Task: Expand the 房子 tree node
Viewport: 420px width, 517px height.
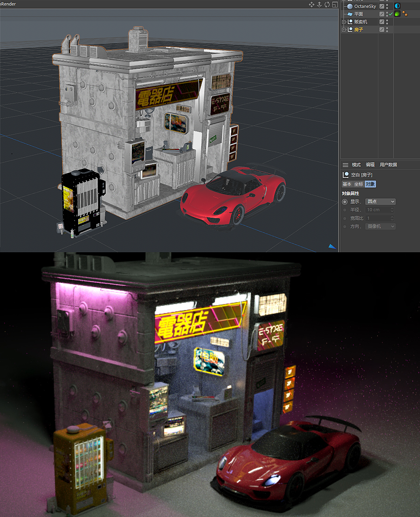Action: [344, 30]
